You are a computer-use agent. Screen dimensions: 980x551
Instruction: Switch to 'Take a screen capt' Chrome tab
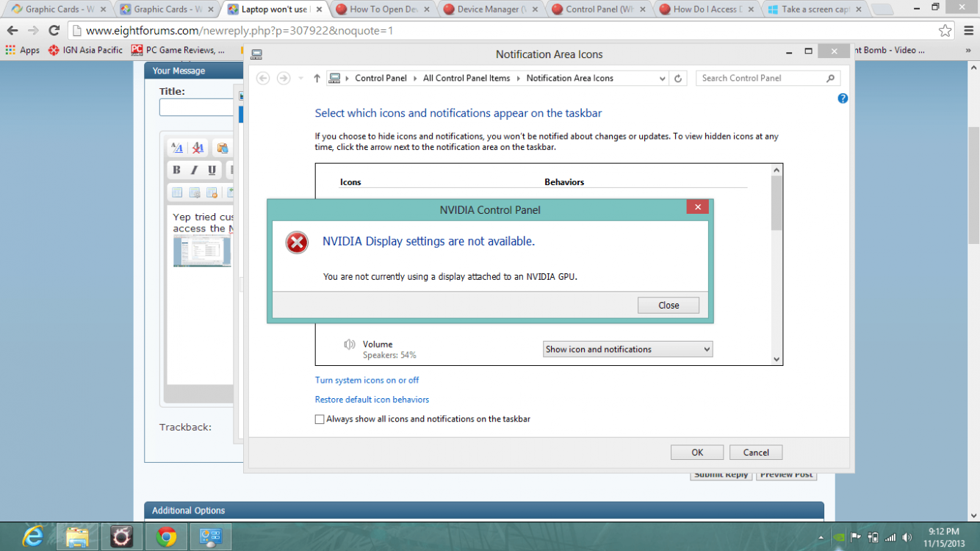click(x=815, y=10)
